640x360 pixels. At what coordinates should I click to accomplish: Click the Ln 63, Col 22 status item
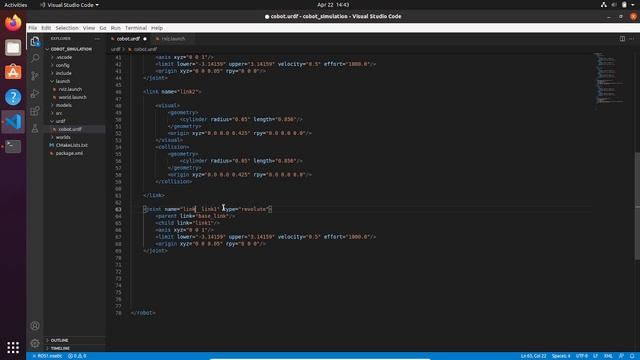pos(533,356)
